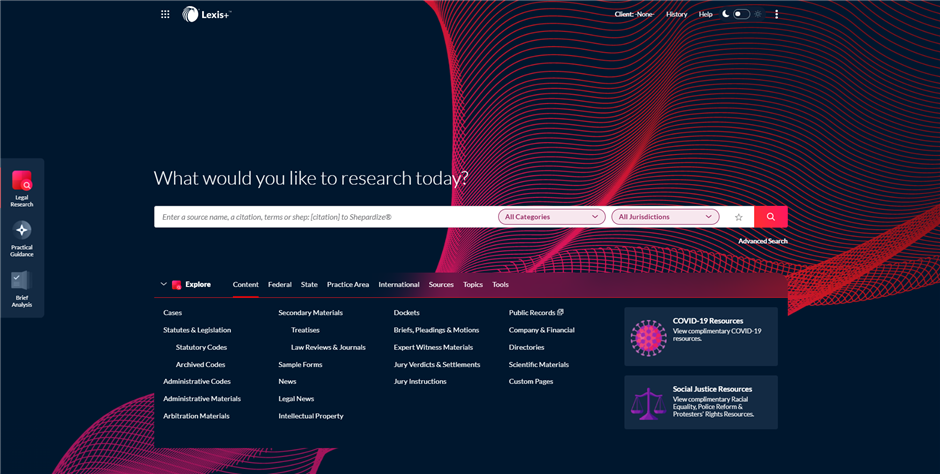Click the moon dark mode icon
940x474 pixels.
coord(725,14)
